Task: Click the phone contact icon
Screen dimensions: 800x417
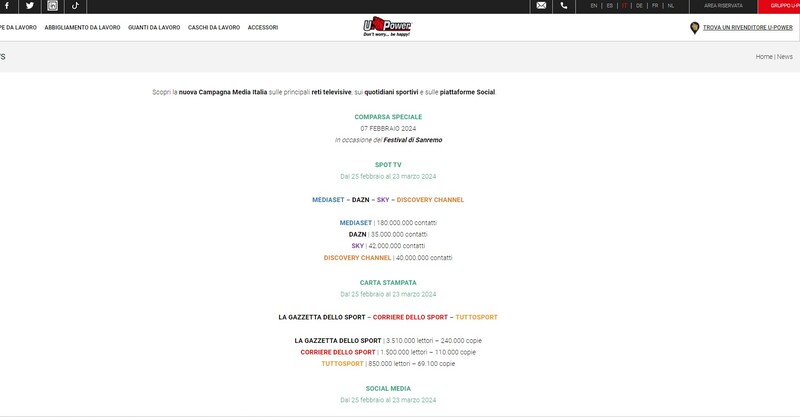Action: tap(564, 6)
